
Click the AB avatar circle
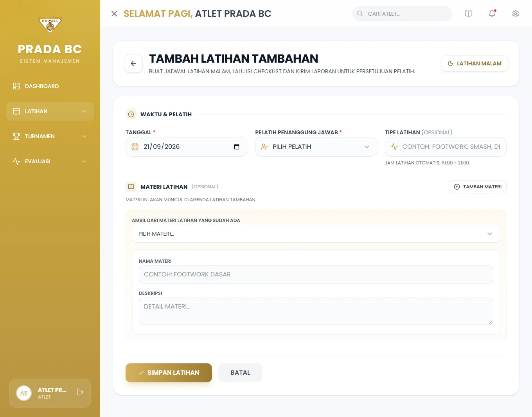pos(24,393)
